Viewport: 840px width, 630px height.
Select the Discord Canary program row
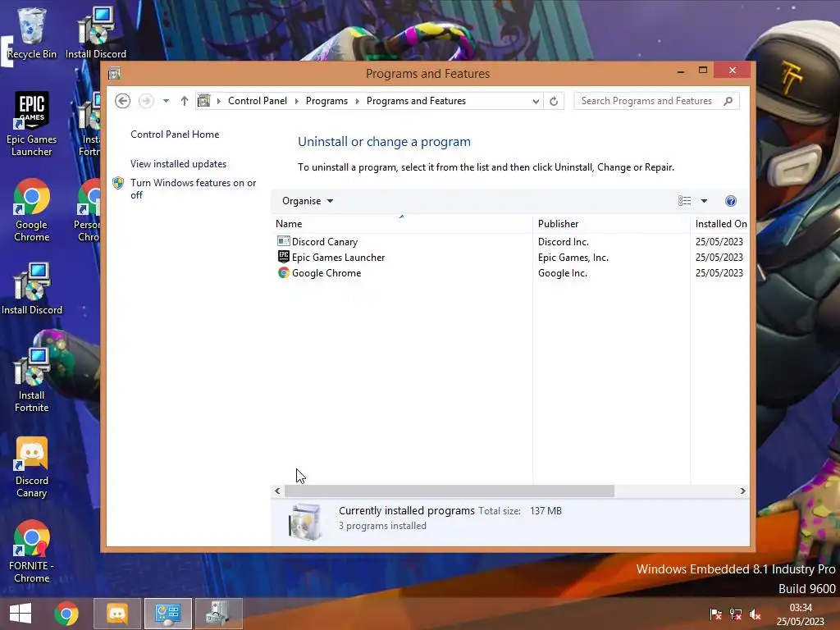pyautogui.click(x=510, y=242)
